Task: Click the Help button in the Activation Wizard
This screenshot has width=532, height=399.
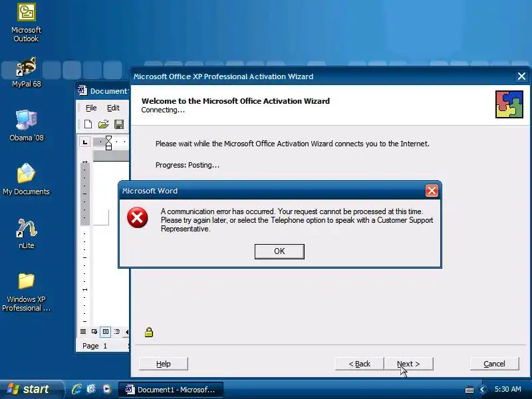Action: click(x=163, y=364)
